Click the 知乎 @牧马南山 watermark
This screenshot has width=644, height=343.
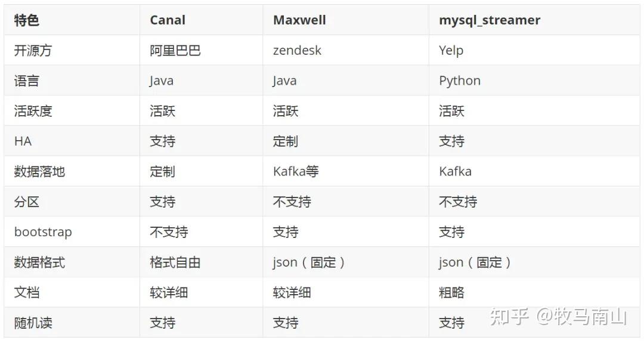tap(558, 317)
